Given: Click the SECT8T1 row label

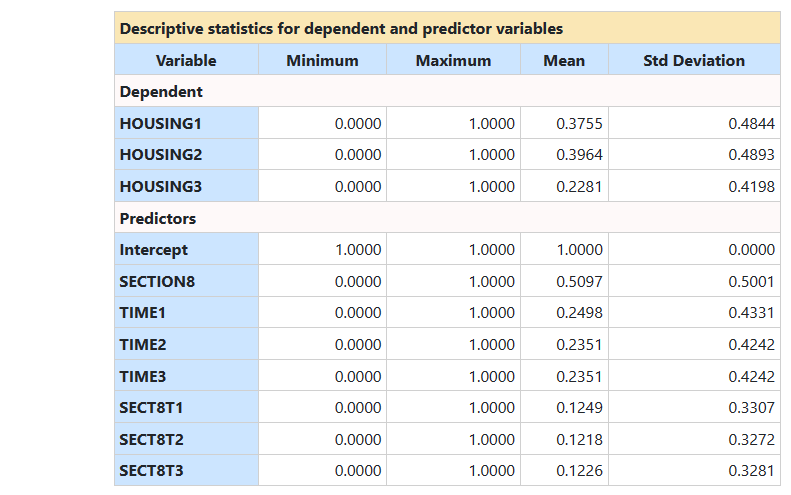Looking at the screenshot, I should click(151, 408).
